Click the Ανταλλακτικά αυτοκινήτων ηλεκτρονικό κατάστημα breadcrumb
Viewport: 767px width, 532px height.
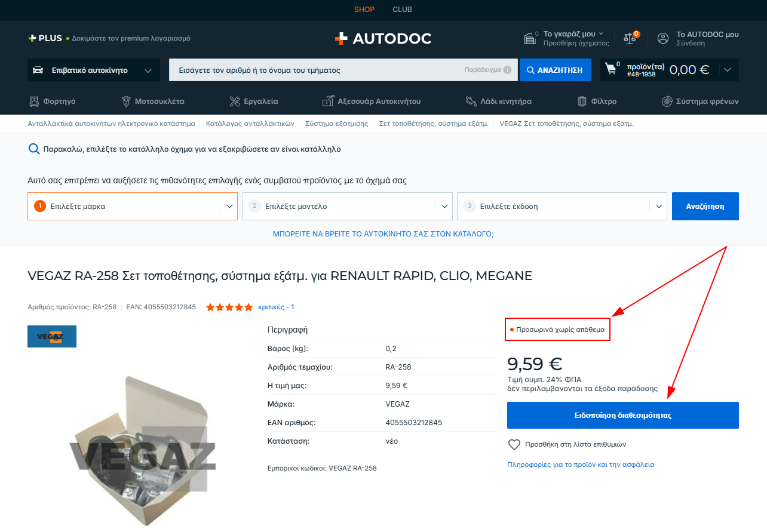(x=112, y=124)
